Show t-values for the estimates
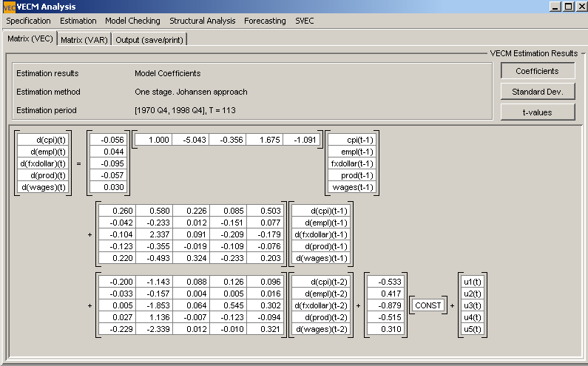588x366 pixels. pyautogui.click(x=537, y=112)
